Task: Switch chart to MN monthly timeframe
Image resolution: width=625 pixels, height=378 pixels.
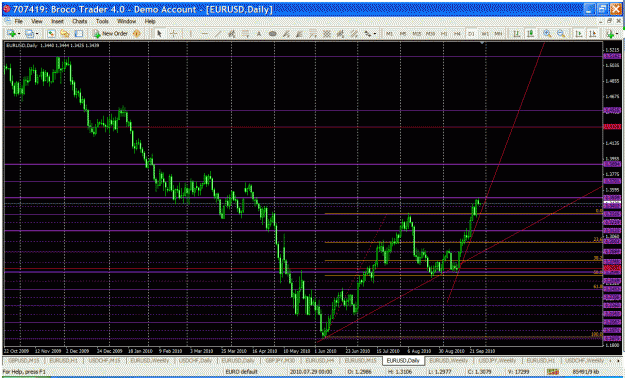Action: coord(498,34)
